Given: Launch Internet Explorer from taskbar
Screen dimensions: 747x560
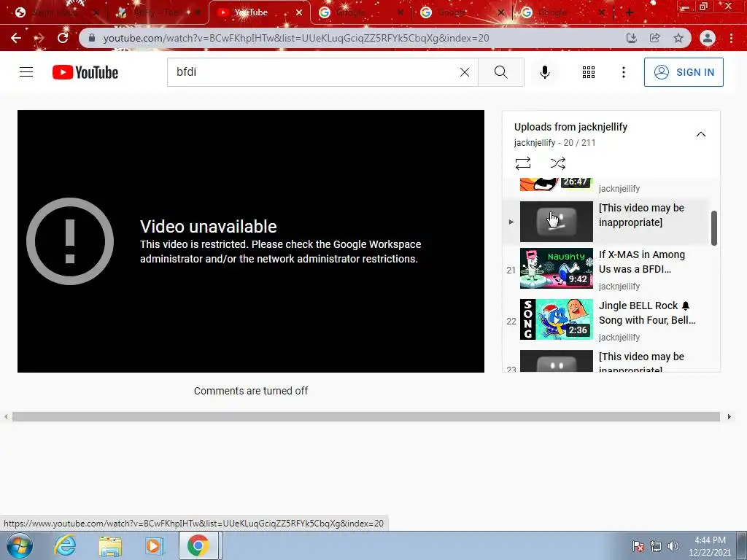Looking at the screenshot, I should click(65, 545).
